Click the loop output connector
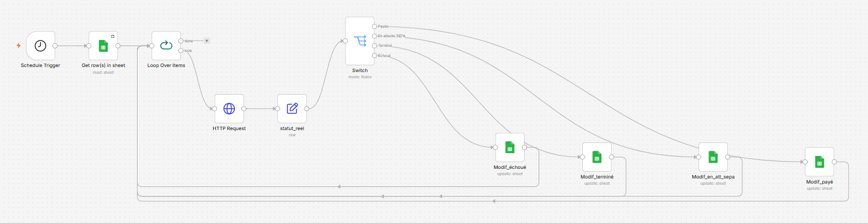This screenshot has width=868, height=223. [181, 51]
